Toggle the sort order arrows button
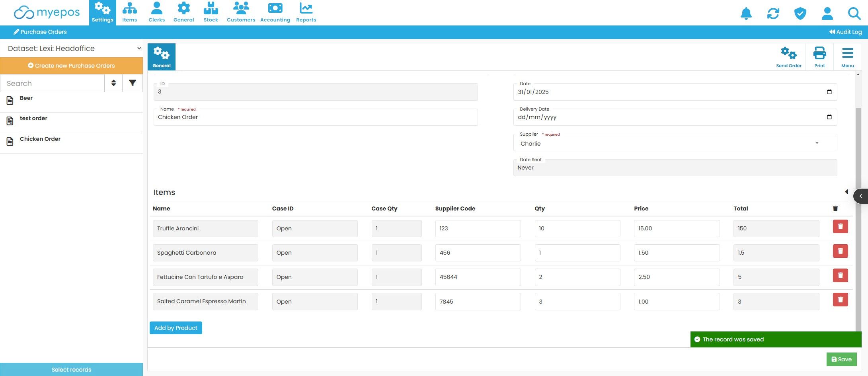This screenshot has width=868, height=376. pos(113,83)
